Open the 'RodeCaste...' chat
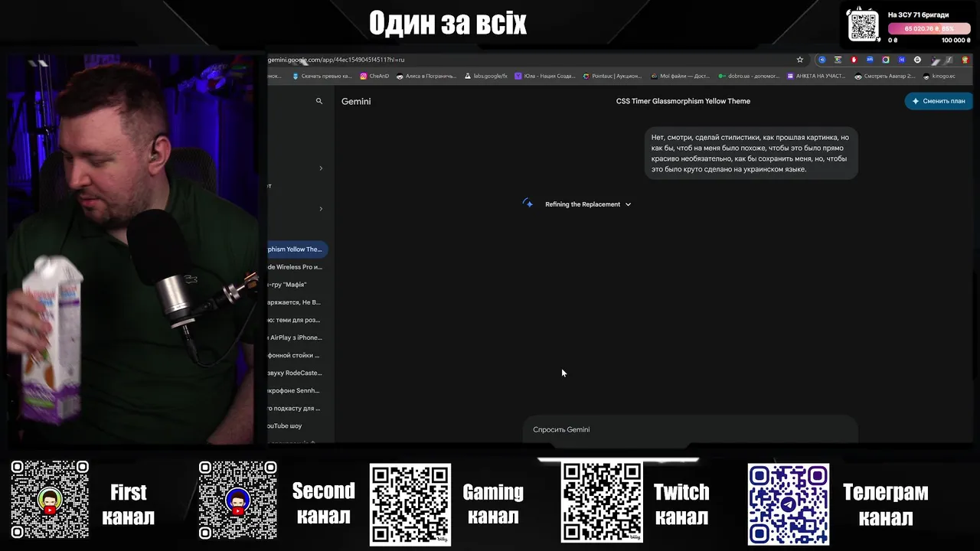Viewport: 980px width, 551px height. (x=296, y=373)
